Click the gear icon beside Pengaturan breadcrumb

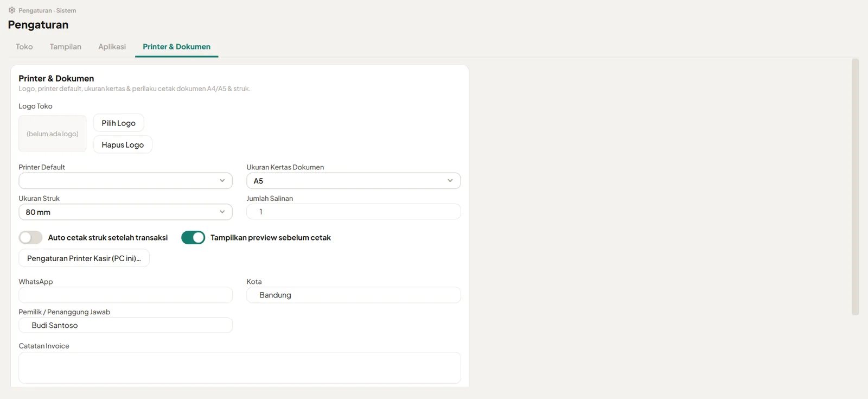coord(12,10)
